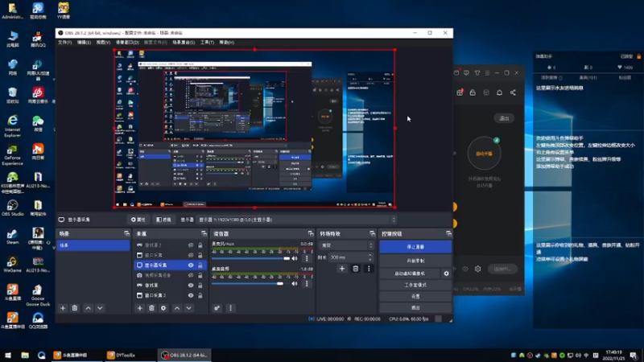Open Properties button in the source toolbar
Viewport: 644px width, 362px height.
pos(138,220)
